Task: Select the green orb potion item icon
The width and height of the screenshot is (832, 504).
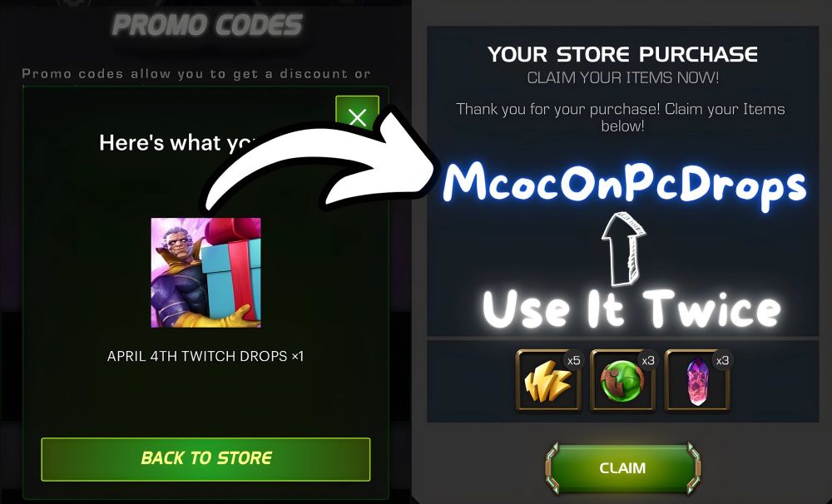Action: click(622, 380)
